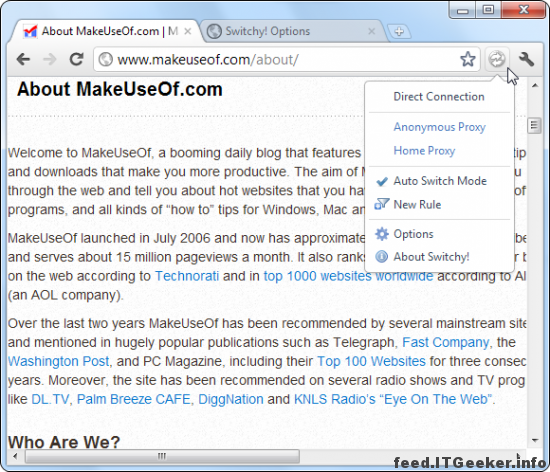Open a new tab with the plus button
Image resolution: width=550 pixels, height=472 pixels.
(x=399, y=32)
